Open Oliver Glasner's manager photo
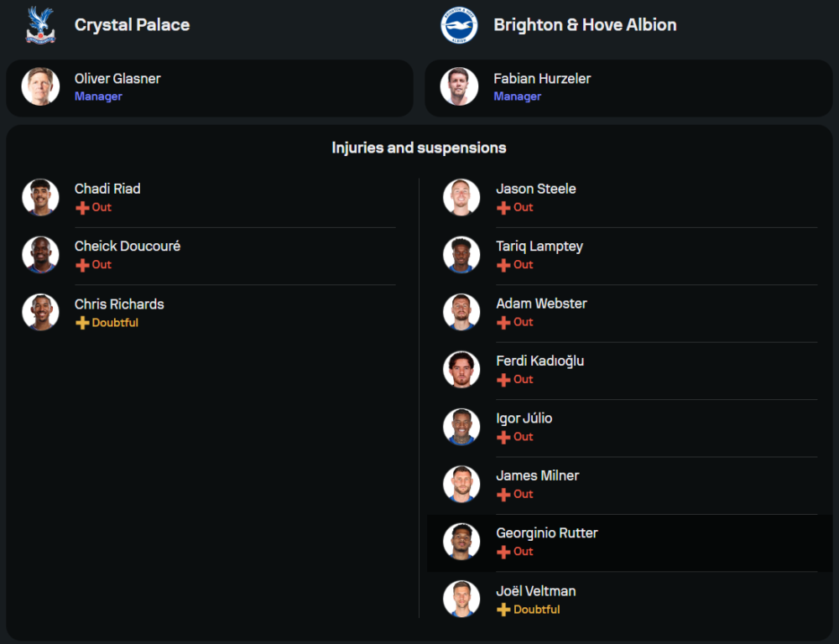 [x=40, y=86]
